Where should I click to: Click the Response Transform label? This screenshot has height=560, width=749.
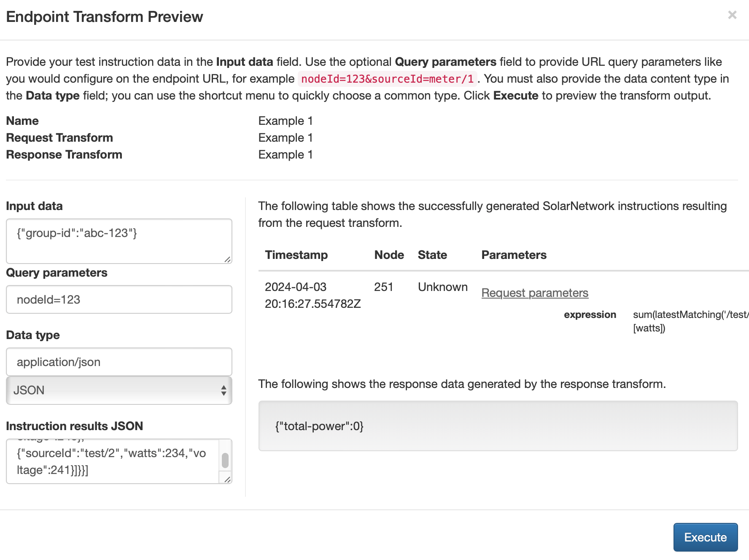tap(64, 154)
